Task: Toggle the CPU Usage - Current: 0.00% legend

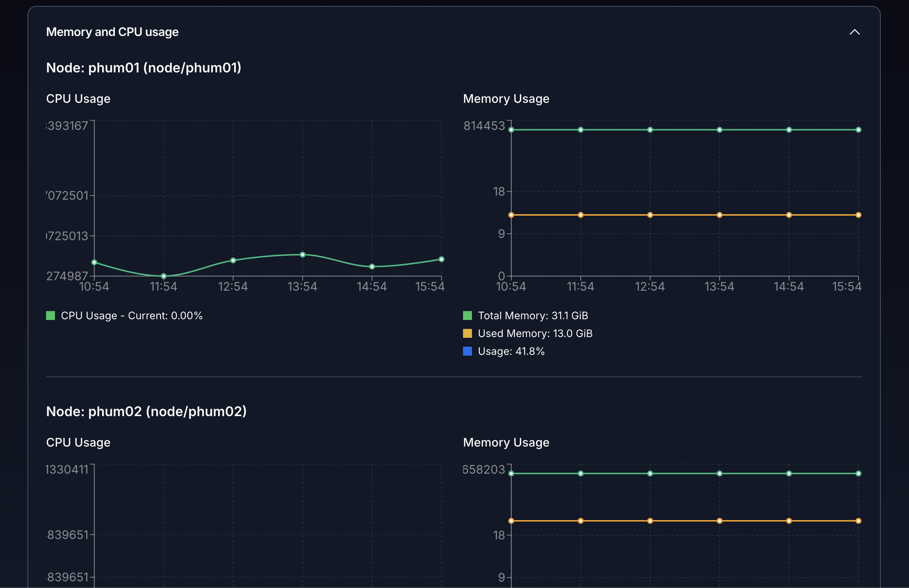Action: pyautogui.click(x=131, y=316)
